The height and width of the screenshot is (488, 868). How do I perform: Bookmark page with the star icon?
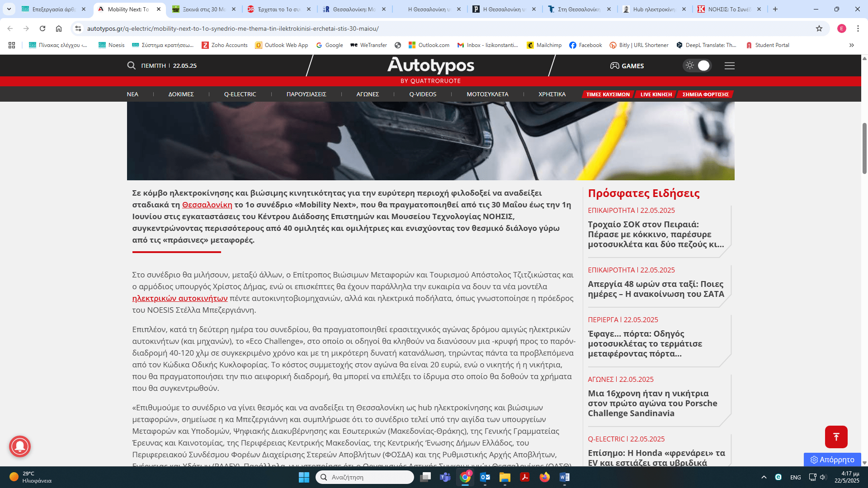(819, 28)
